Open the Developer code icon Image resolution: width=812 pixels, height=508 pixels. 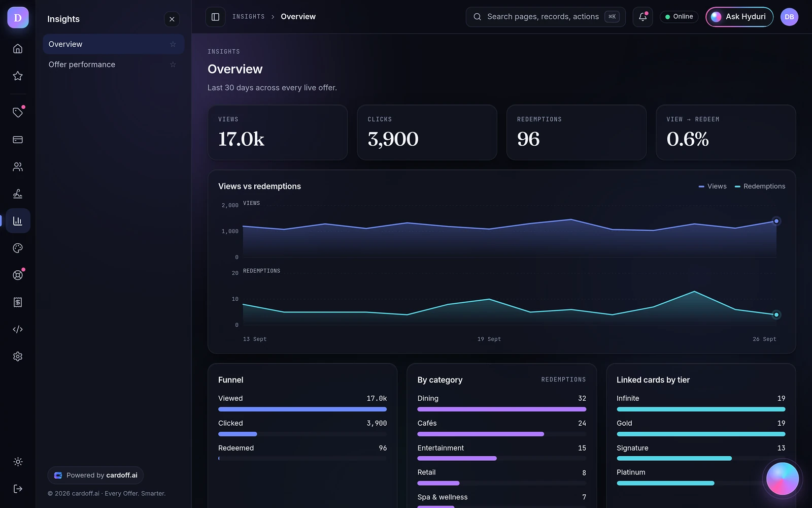(18, 329)
